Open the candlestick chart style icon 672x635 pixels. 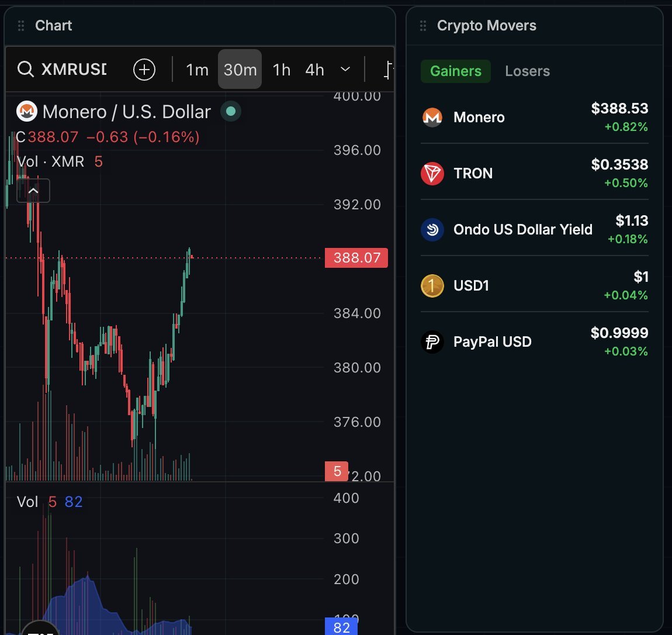[x=388, y=70]
